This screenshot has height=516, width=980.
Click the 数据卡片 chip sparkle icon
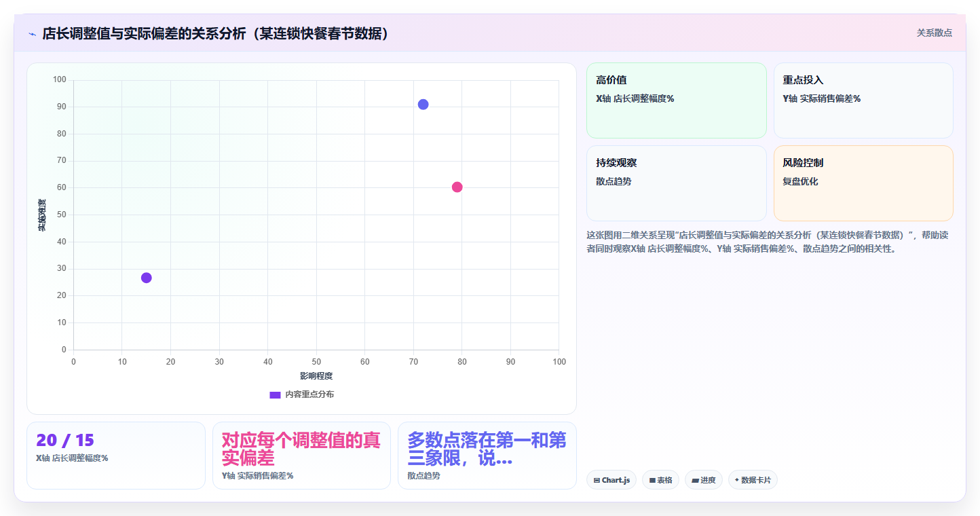737,480
